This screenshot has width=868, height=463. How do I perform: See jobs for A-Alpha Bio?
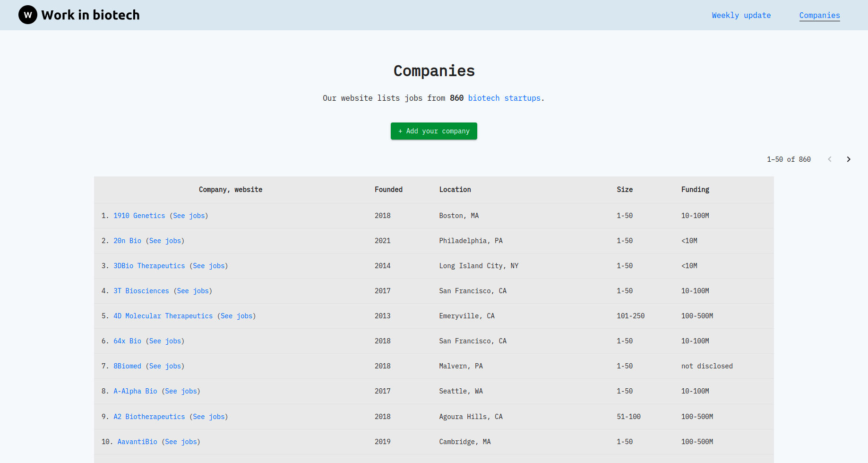point(181,391)
